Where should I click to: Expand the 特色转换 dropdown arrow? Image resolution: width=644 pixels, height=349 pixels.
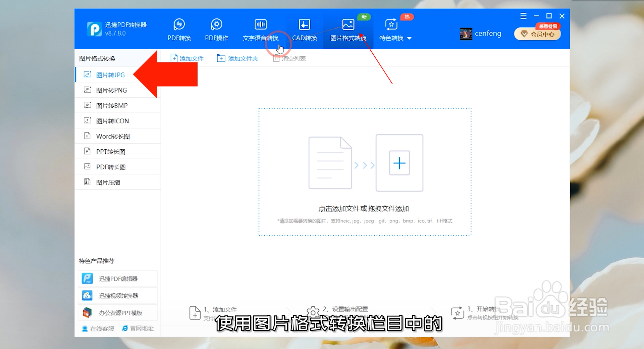(409, 38)
